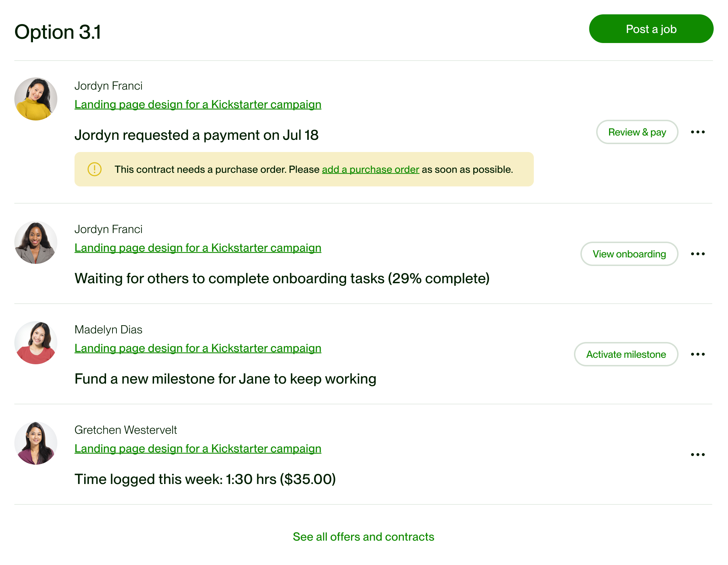Click the gray-blazer avatar in the onboarding row

coord(36,242)
